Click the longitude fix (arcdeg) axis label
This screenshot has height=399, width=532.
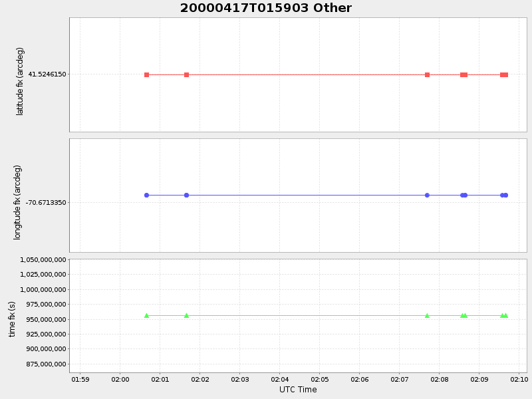[17, 203]
